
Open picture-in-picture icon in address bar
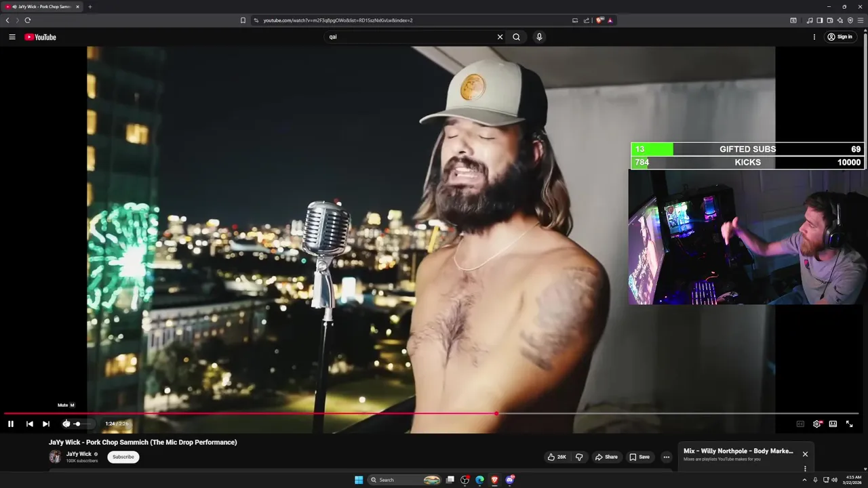coord(575,20)
